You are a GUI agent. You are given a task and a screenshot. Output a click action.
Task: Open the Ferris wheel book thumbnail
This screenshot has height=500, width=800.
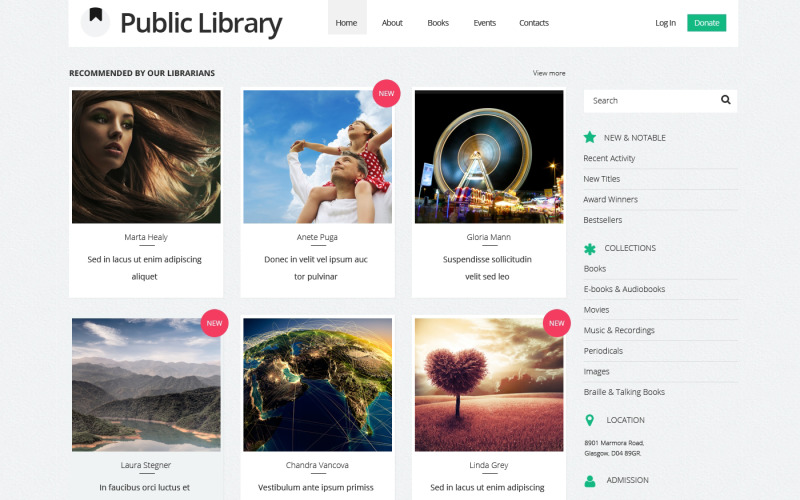[489, 156]
